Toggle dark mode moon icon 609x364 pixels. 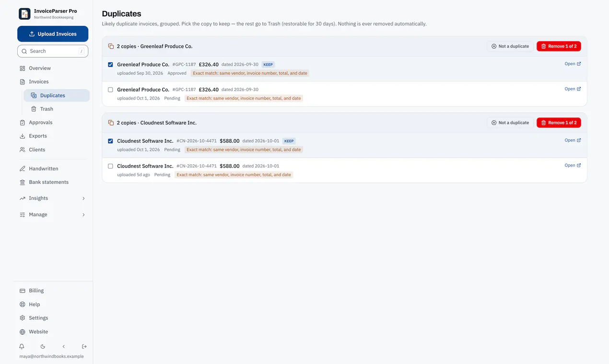tap(43, 346)
